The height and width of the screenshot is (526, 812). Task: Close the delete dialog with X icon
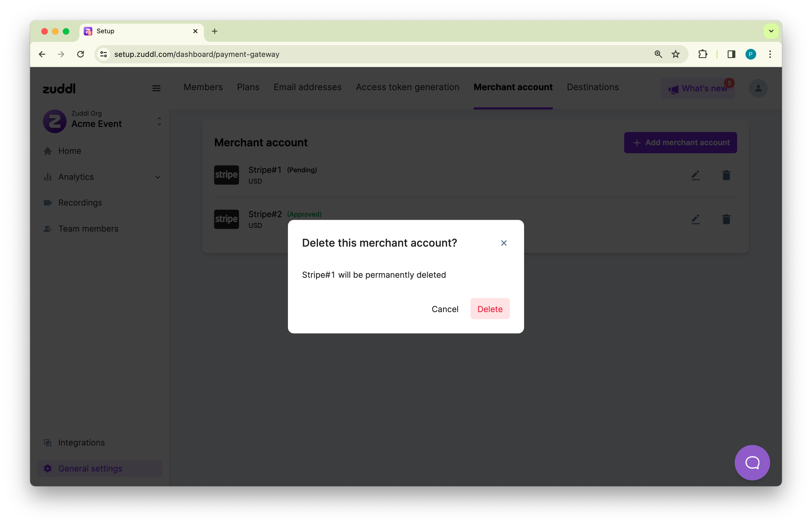[x=504, y=243]
